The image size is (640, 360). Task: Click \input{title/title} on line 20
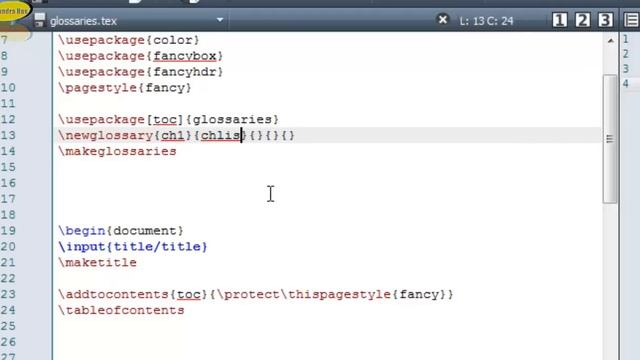(x=133, y=247)
